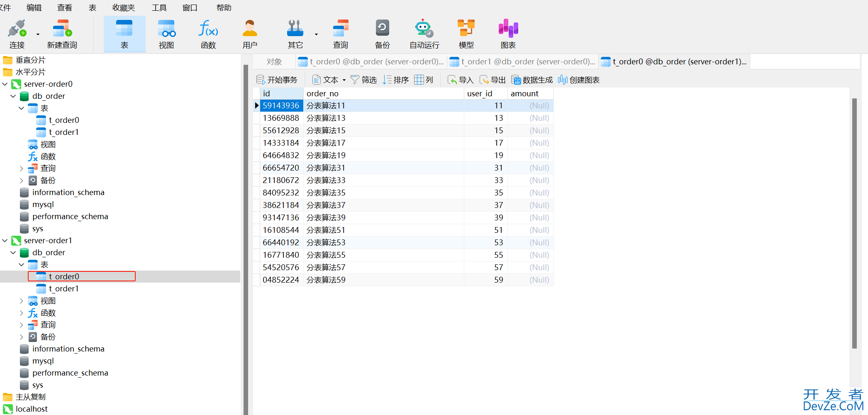Open the 用户 user toolbar icon
868x415 pixels.
(x=250, y=34)
